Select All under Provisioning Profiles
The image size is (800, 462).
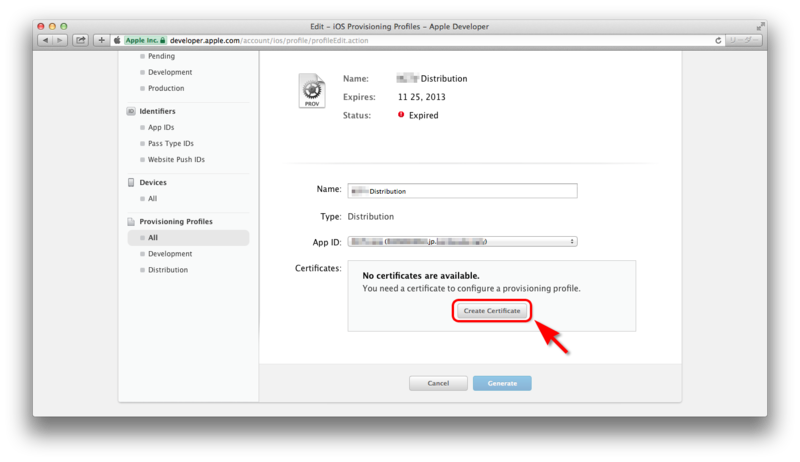[x=188, y=238]
